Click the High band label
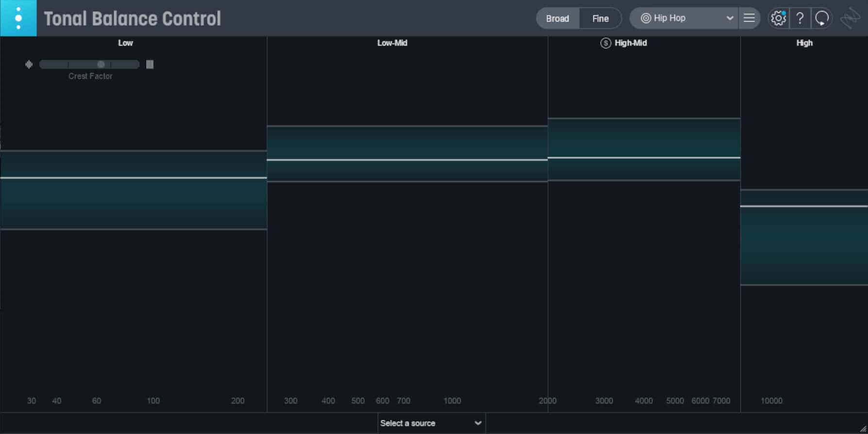Viewport: 868px width, 434px height. point(804,43)
